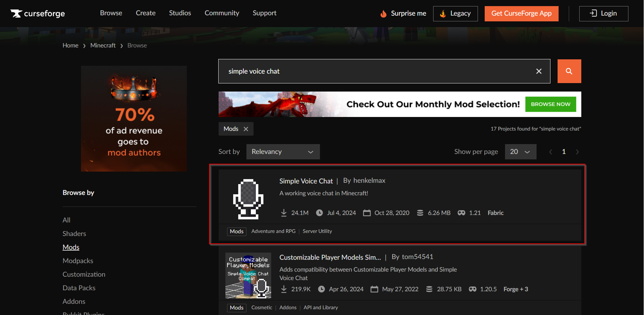Go to the next results page arrow
Image resolution: width=644 pixels, height=315 pixels.
[577, 152]
